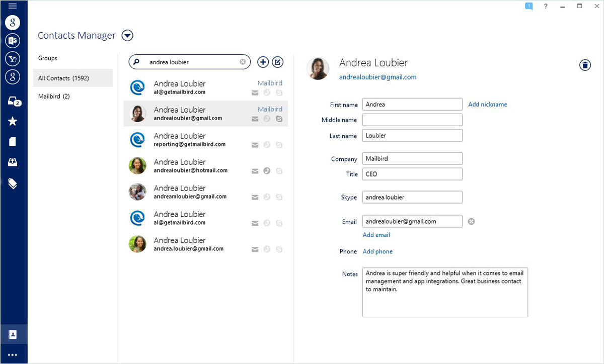Screen dimensions: 604x364
Task: Select the reporting@getmailbird.com contact row
Action: 206,140
